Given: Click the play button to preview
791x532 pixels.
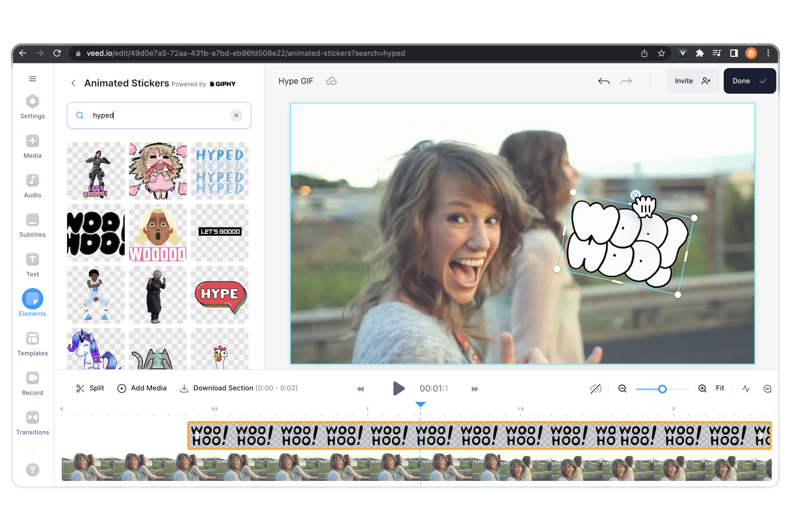Looking at the screenshot, I should pos(399,388).
